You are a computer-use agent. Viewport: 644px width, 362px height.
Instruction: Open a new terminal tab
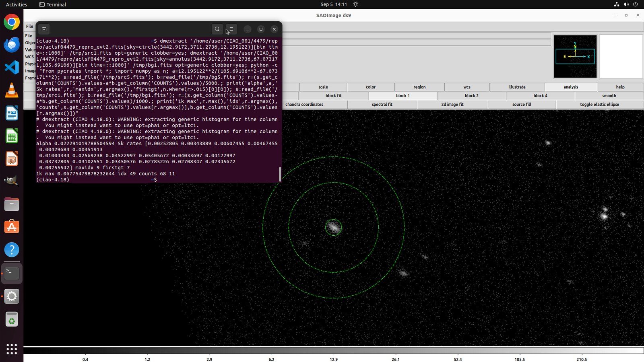coord(44,29)
